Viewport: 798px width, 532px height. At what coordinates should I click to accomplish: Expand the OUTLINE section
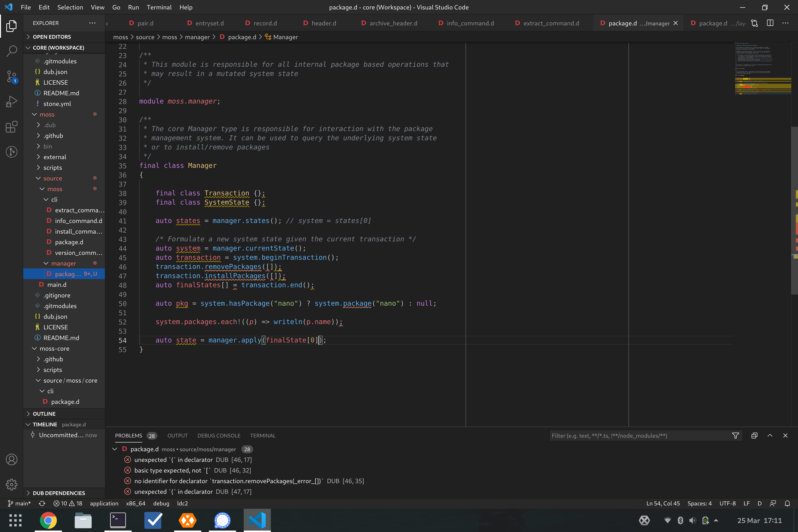[64, 414]
